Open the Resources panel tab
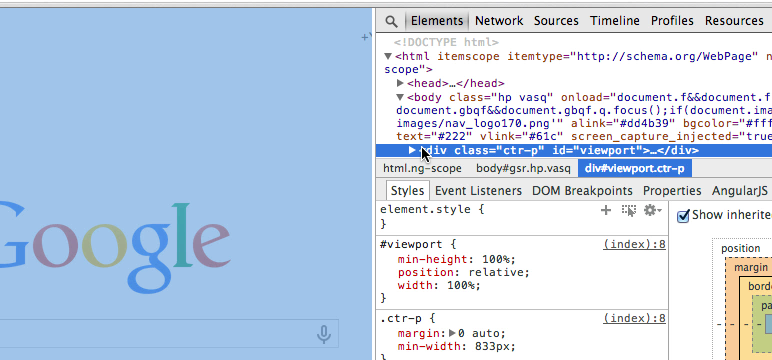The height and width of the screenshot is (360, 772). point(734,21)
